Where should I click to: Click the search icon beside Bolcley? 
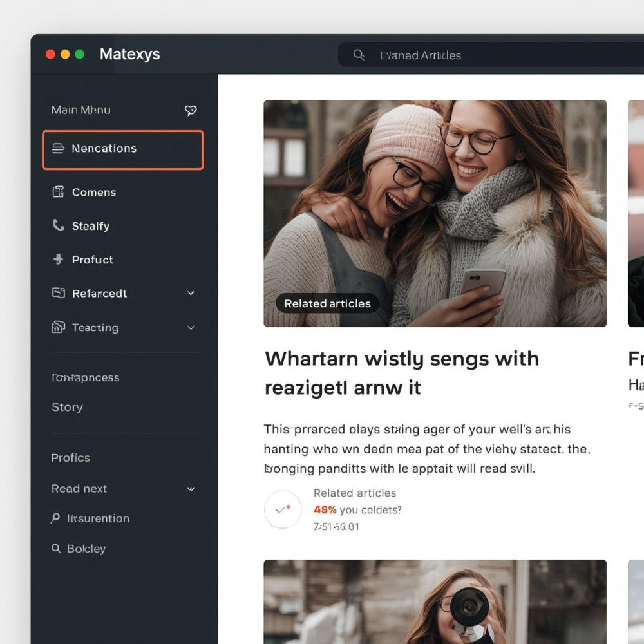[x=56, y=549]
